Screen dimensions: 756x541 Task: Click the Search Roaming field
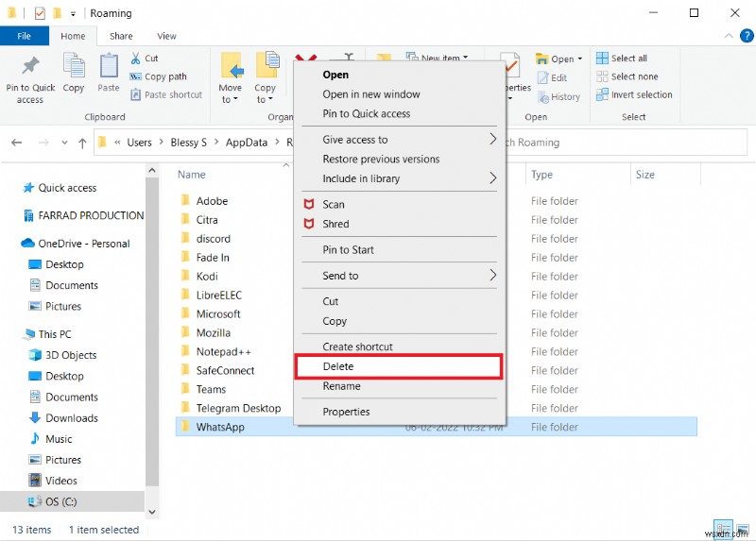(626, 143)
